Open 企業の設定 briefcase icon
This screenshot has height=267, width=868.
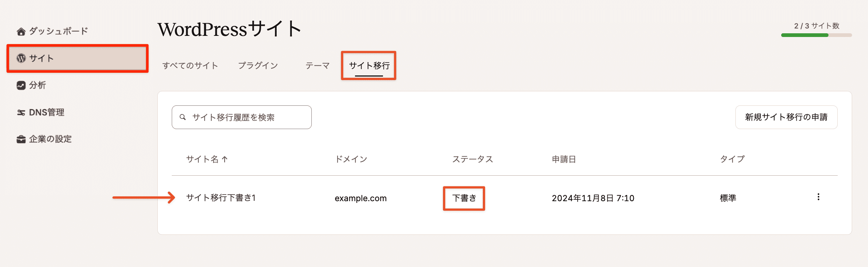(21, 139)
